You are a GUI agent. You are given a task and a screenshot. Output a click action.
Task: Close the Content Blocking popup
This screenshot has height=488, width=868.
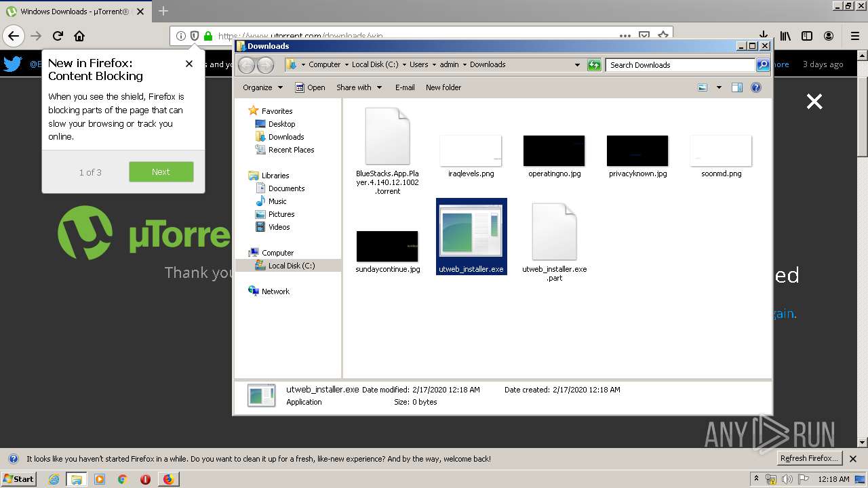[x=189, y=64]
